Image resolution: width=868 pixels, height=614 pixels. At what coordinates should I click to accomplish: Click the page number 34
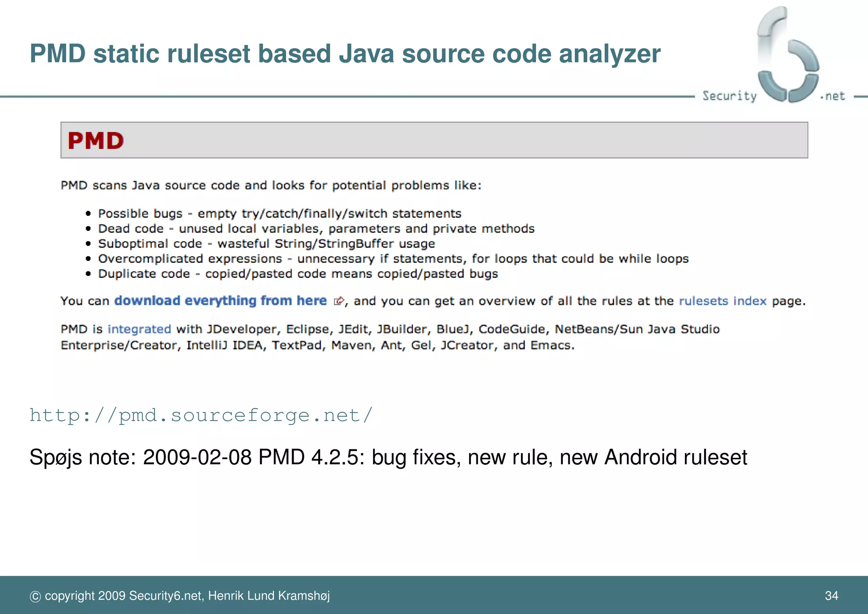click(831, 596)
